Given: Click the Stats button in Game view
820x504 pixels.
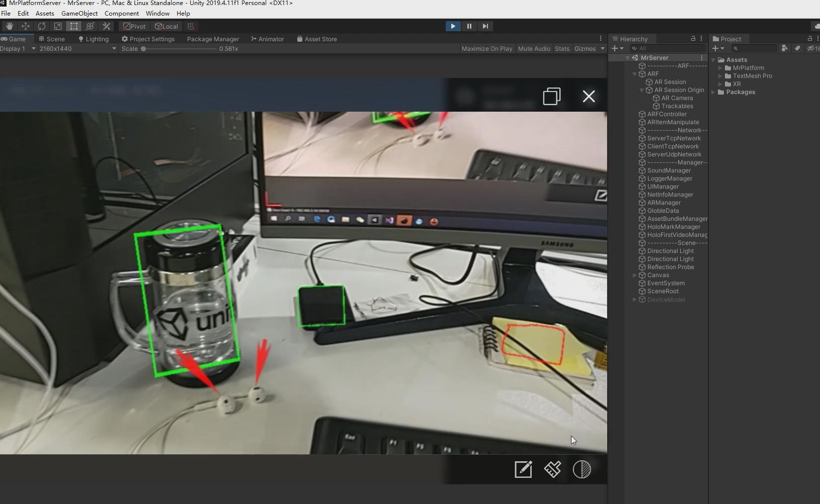Looking at the screenshot, I should pos(562,48).
